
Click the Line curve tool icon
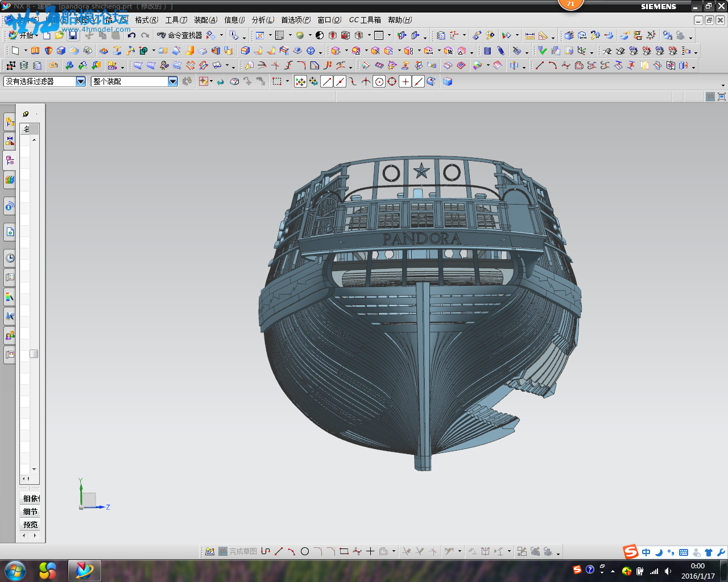(x=539, y=65)
